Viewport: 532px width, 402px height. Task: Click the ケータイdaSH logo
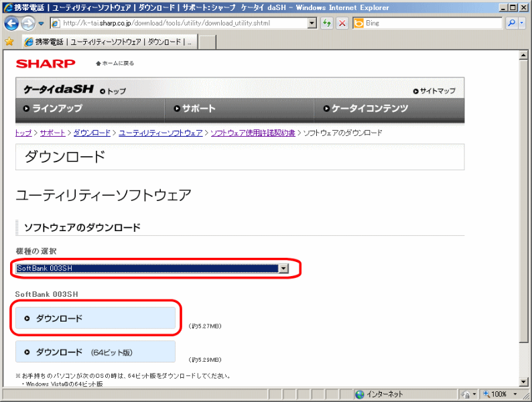tap(58, 89)
